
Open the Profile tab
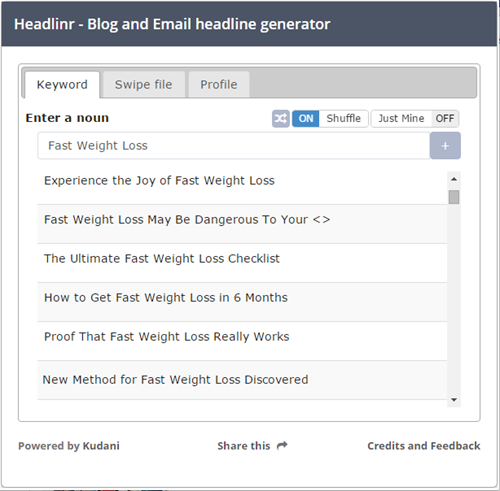(219, 85)
